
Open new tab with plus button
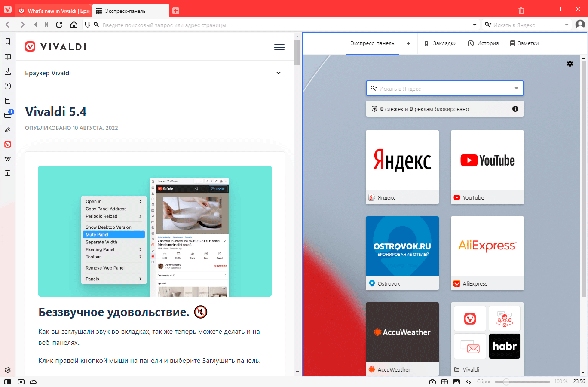pos(176,11)
